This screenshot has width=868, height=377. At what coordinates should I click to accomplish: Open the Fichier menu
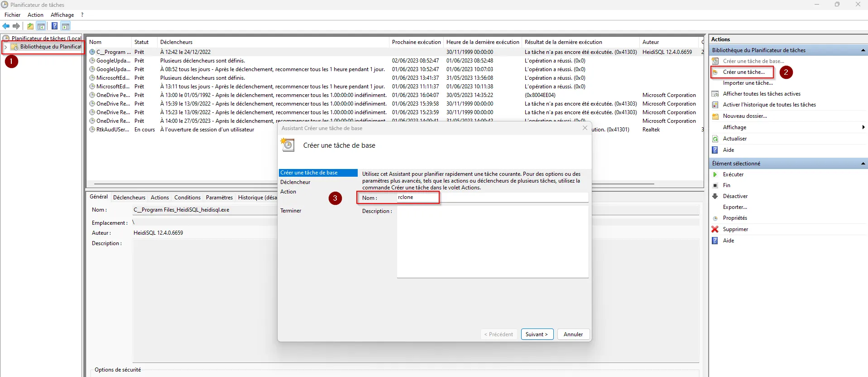coord(12,15)
